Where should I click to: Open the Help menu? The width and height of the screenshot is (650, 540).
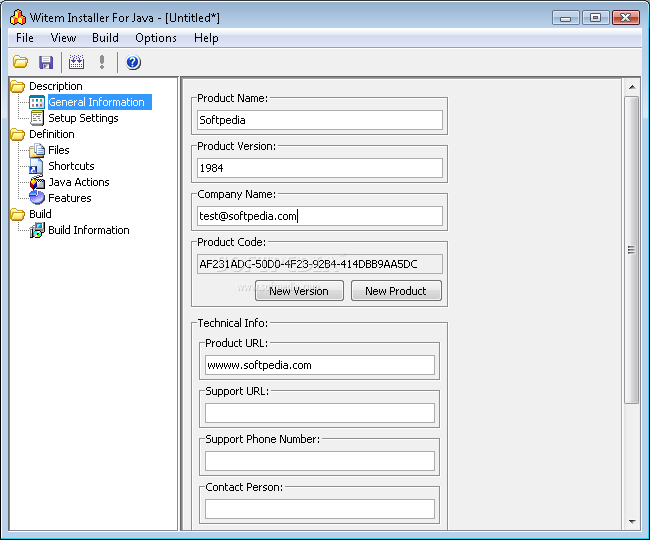(206, 38)
